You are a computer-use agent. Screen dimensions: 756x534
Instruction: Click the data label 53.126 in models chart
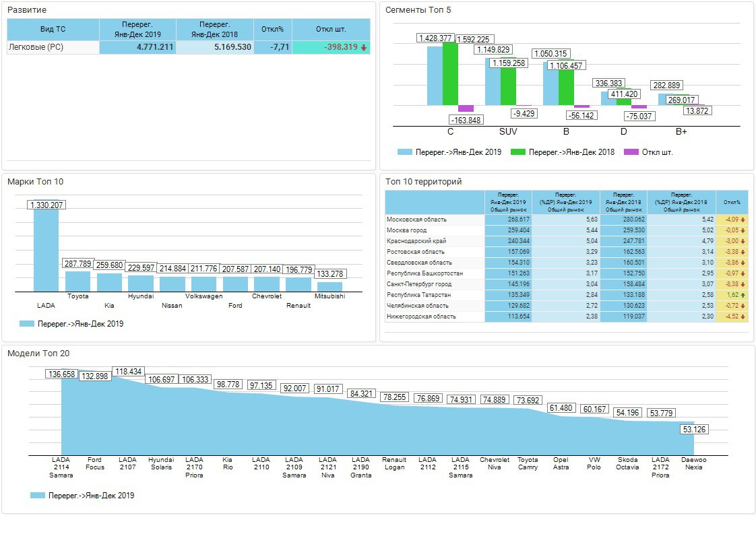[694, 430]
